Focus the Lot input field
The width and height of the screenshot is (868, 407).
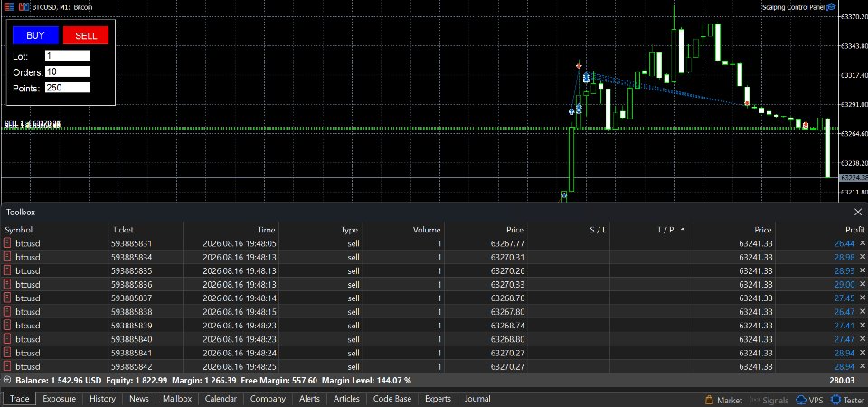pos(68,55)
